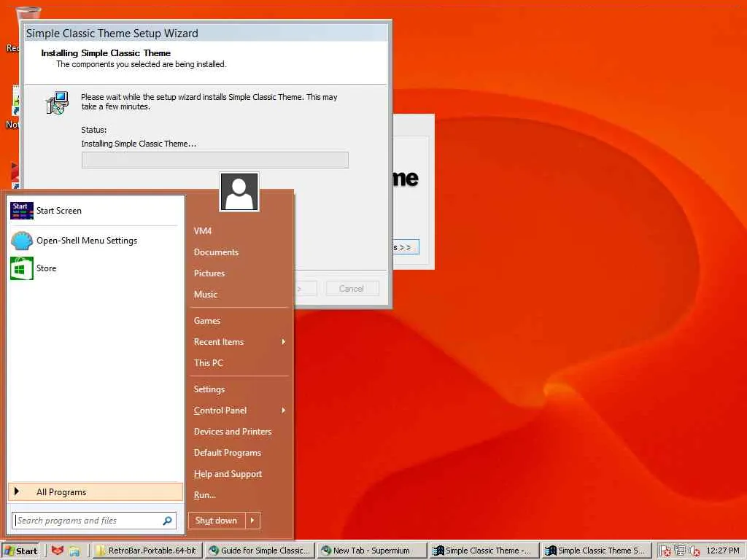Screen dimensions: 747x560
Task: Open shut down options arrow
Action: 252,521
